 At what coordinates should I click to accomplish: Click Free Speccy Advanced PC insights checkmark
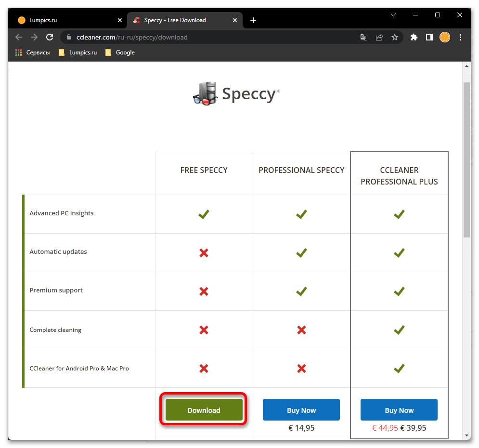[x=204, y=214]
